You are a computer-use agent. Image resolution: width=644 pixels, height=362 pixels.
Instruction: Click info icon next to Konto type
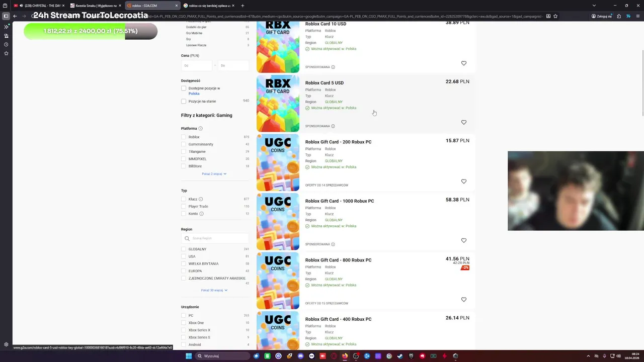coord(201,214)
